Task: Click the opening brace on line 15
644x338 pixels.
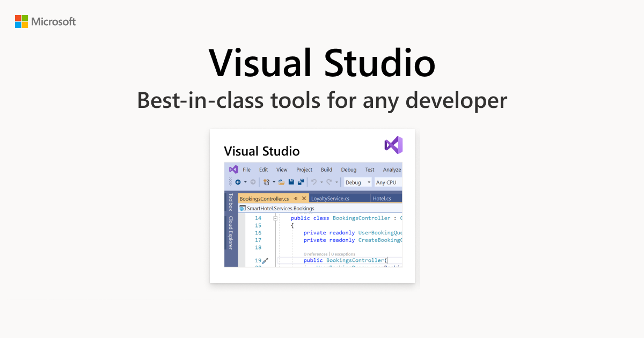Action: click(x=292, y=226)
